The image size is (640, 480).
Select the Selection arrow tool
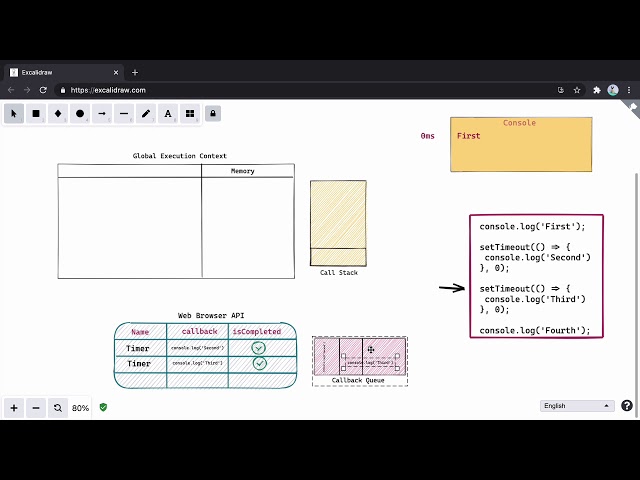pyautogui.click(x=14, y=114)
